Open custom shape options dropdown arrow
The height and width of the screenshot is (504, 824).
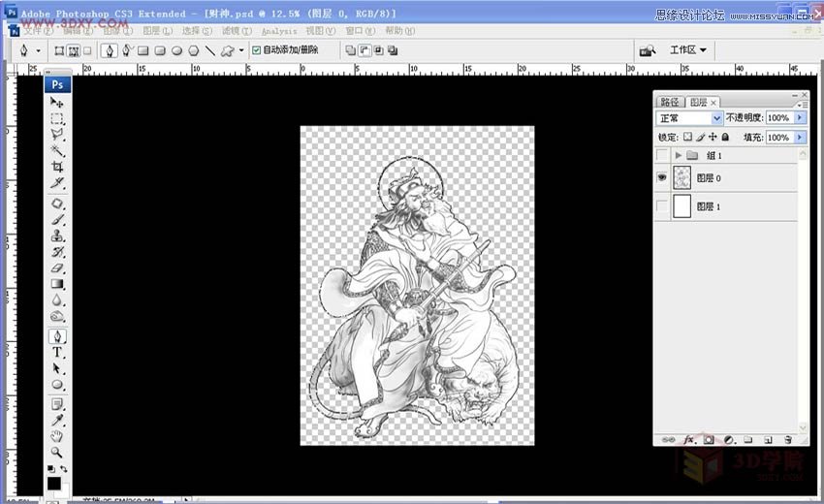coord(241,51)
